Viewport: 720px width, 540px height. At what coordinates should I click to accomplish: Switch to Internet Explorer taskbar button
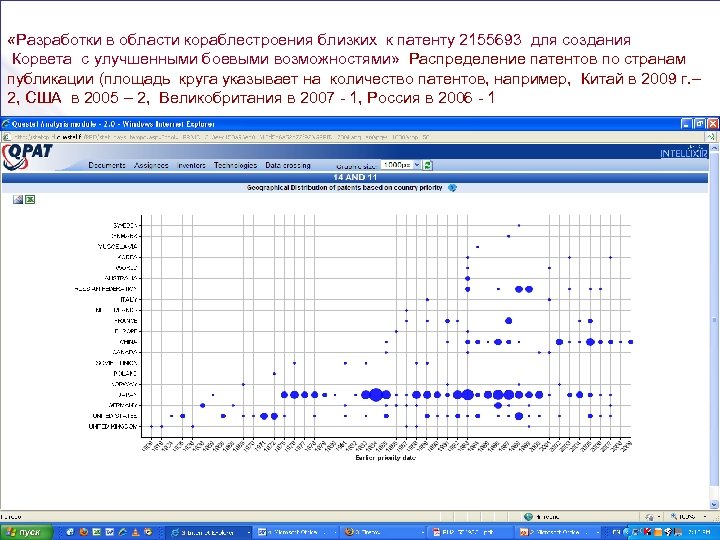coord(208,533)
